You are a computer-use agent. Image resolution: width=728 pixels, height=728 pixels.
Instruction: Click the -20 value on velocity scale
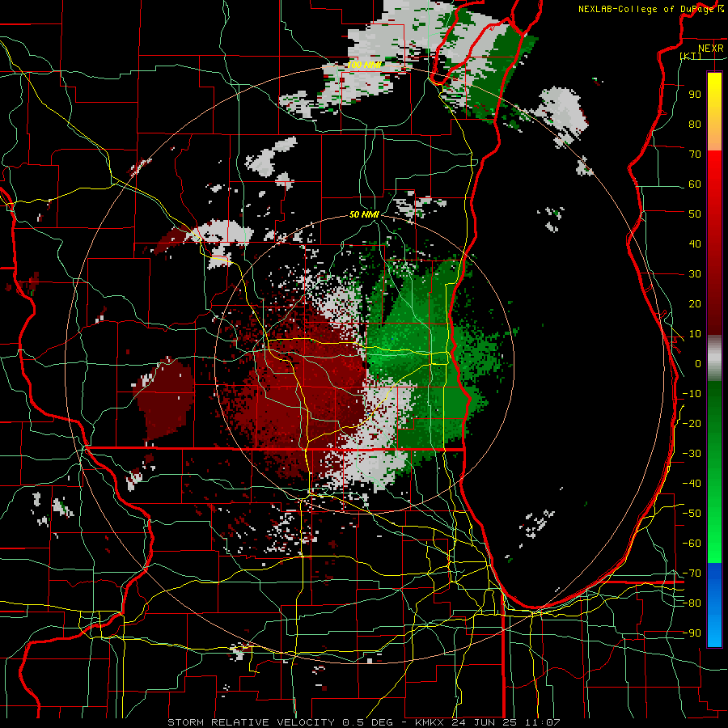(x=692, y=423)
